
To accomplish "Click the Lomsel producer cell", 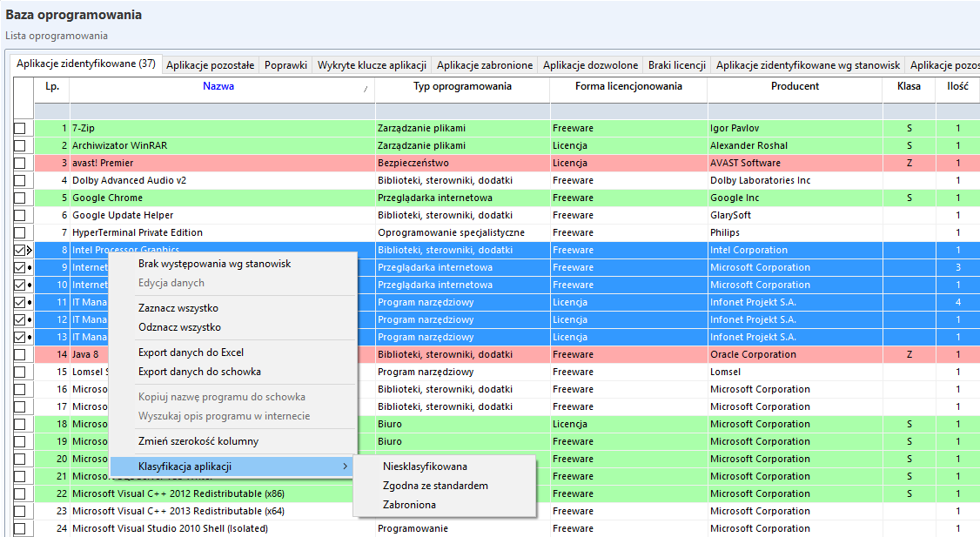I will (x=795, y=372).
